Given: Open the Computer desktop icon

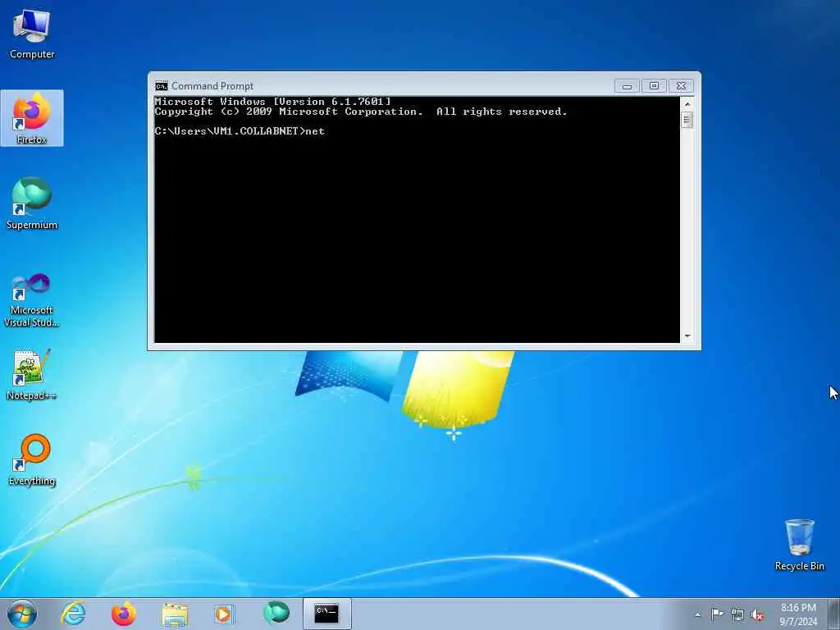Looking at the screenshot, I should 32,34.
